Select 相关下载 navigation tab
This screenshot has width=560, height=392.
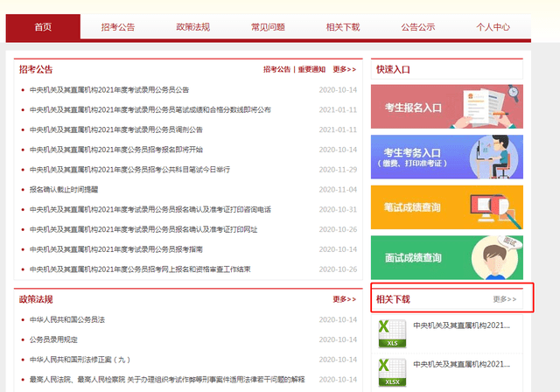tap(343, 27)
